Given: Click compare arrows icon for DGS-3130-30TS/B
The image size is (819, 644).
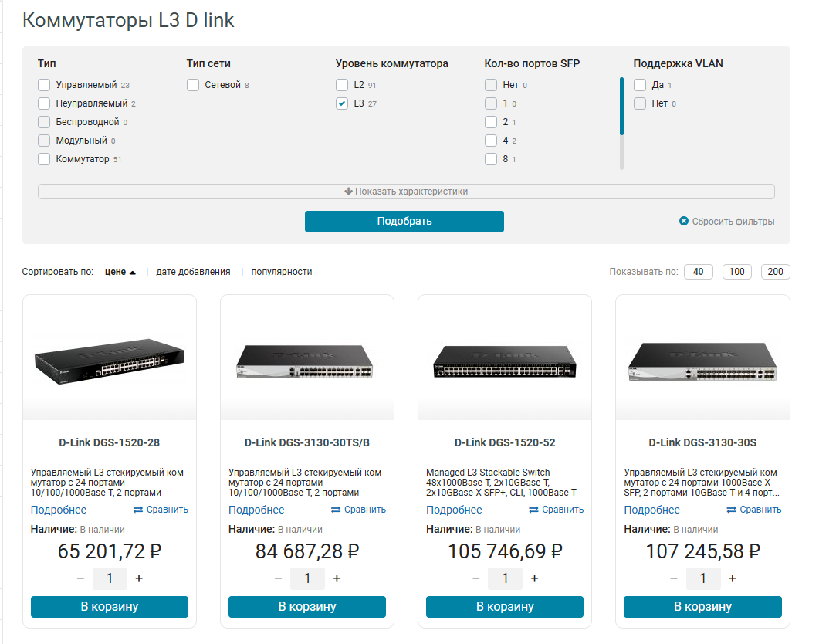Looking at the screenshot, I should tap(336, 510).
